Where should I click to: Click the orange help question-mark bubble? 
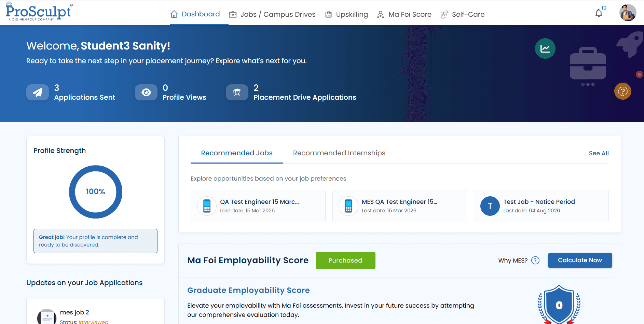622,91
